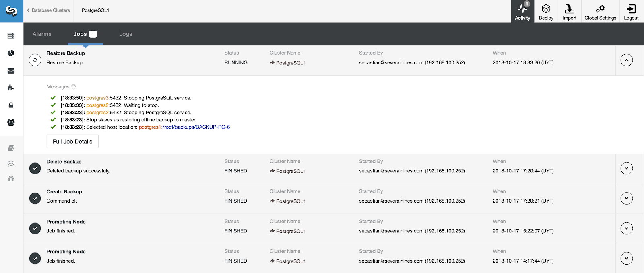Viewport: 644px width, 273px height.
Task: Click PostgreSQL1 cluster link in Create Backup row
Action: click(x=291, y=201)
